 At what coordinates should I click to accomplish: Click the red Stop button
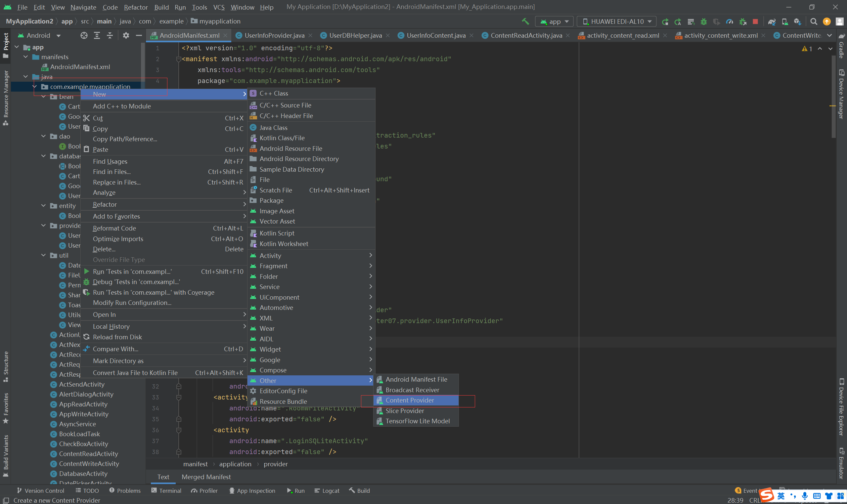pos(755,21)
